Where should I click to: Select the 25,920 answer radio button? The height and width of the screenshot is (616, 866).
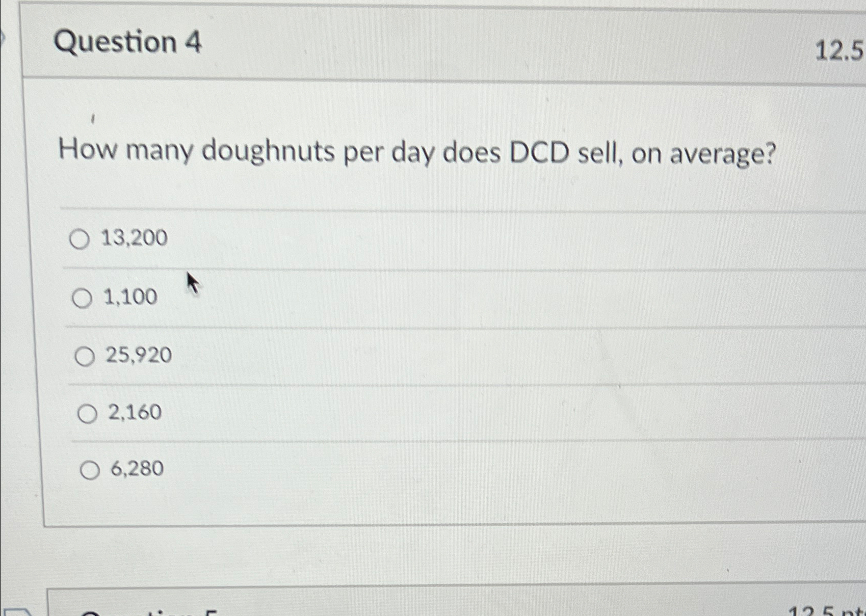[x=85, y=357]
